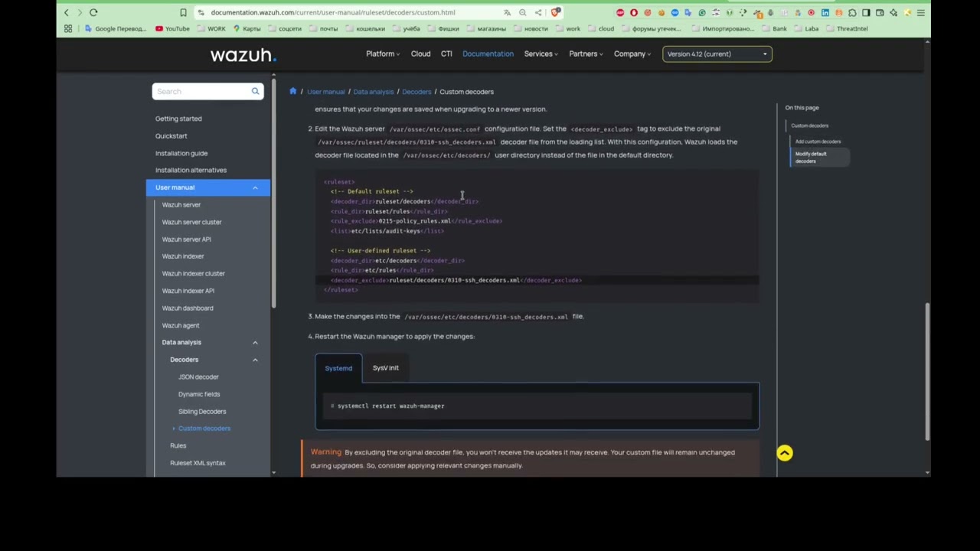Open site settings icon beside the URL

(201, 12)
